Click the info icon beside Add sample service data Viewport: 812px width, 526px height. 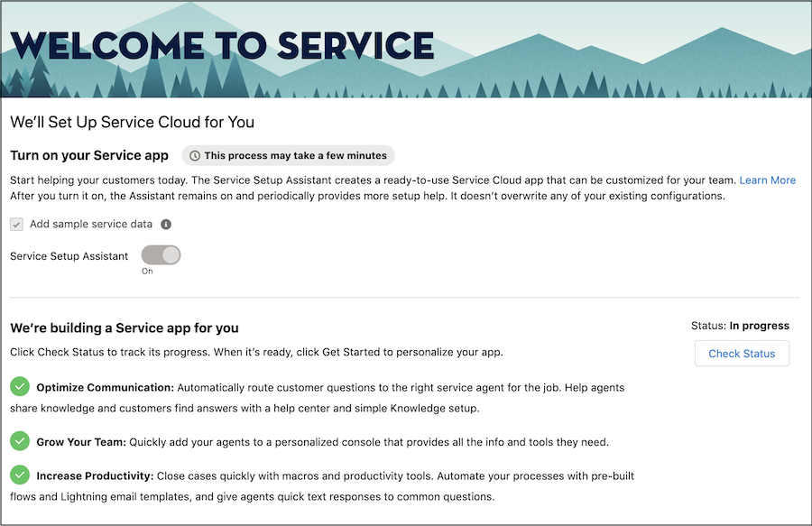pyautogui.click(x=166, y=224)
